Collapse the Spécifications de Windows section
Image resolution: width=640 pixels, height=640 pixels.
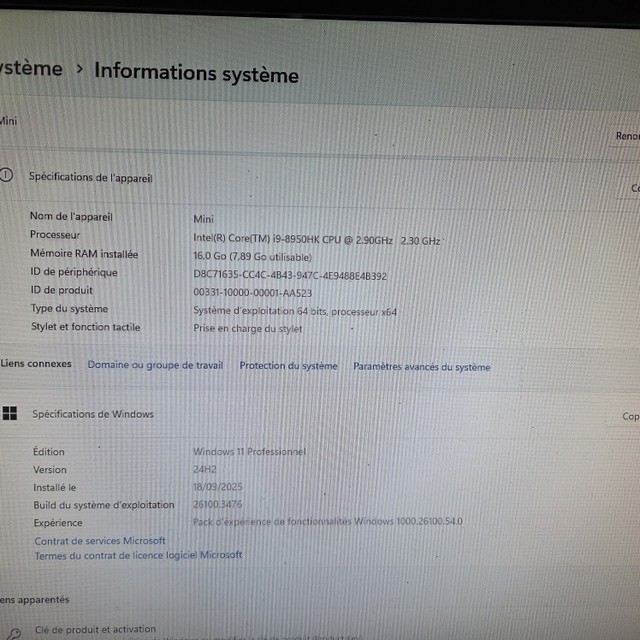coord(320,414)
